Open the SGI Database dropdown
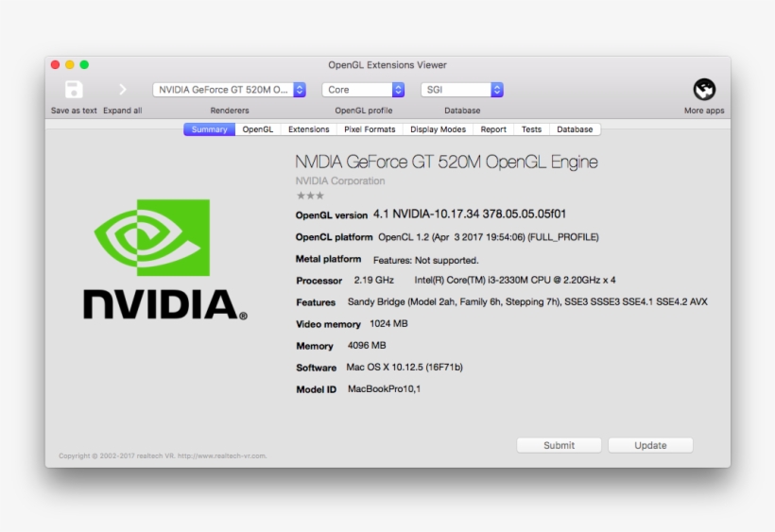Image resolution: width=775 pixels, height=532 pixels. pos(462,90)
